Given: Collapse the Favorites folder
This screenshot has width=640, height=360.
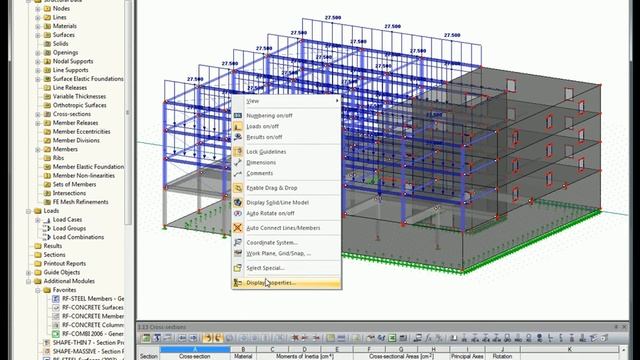Looking at the screenshot, I should [x=38, y=290].
